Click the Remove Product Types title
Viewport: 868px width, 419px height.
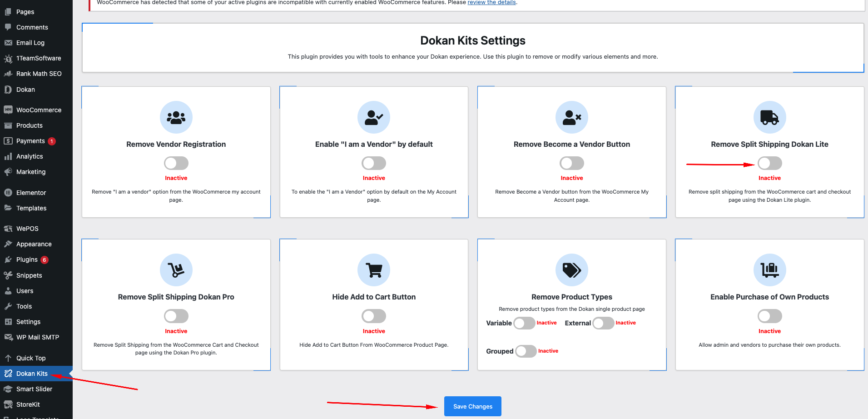pos(572,297)
